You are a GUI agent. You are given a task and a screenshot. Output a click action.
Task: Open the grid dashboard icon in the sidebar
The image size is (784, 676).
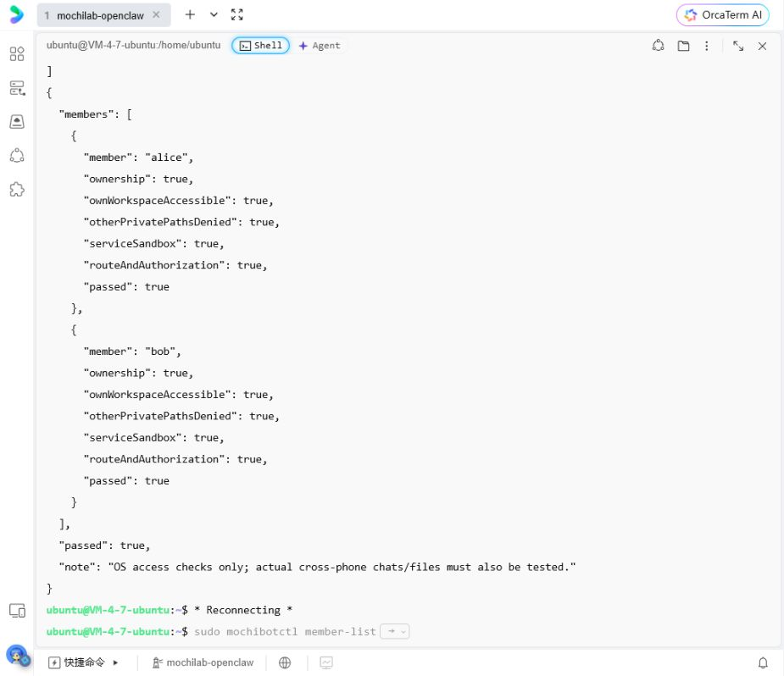click(x=17, y=54)
